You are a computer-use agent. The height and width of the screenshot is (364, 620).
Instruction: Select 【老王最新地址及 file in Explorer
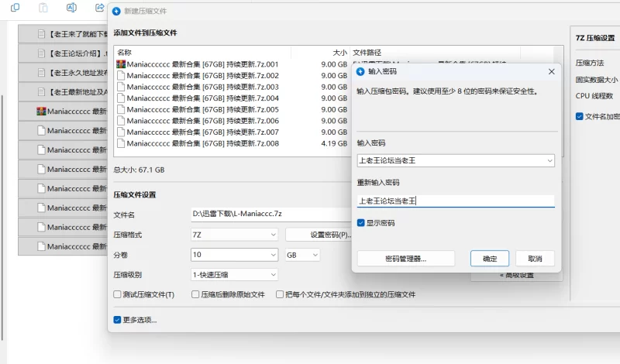pyautogui.click(x=64, y=92)
